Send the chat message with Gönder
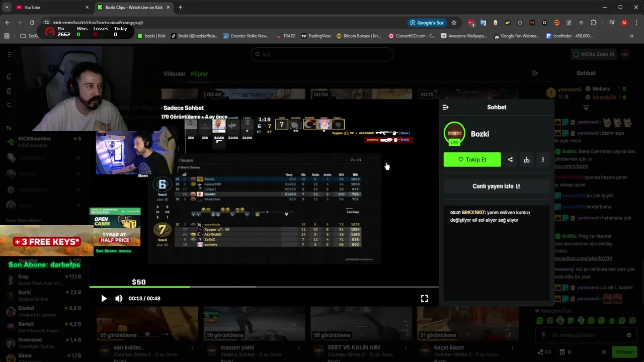Viewport: 644px width, 362px height. pos(624,352)
